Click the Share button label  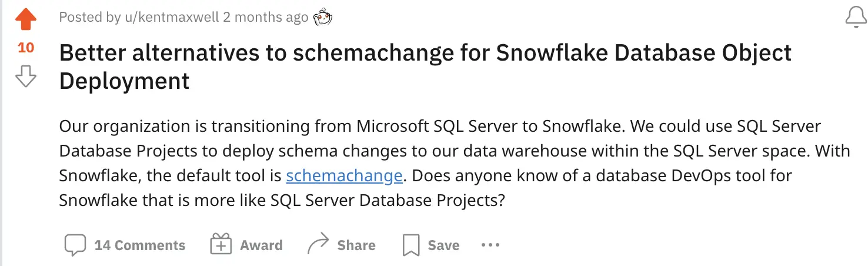(356, 245)
